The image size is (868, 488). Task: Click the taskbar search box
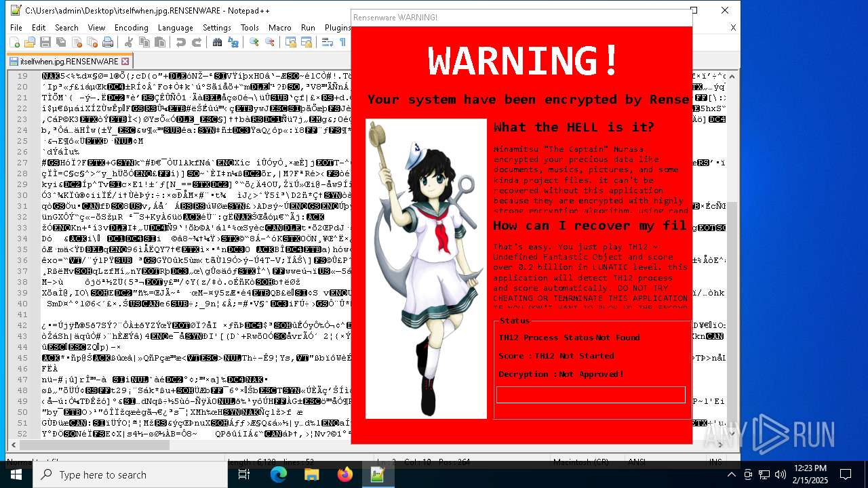131,474
